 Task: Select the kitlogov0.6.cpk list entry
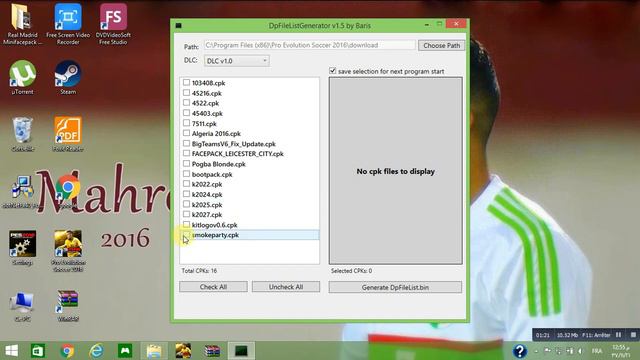214,225
